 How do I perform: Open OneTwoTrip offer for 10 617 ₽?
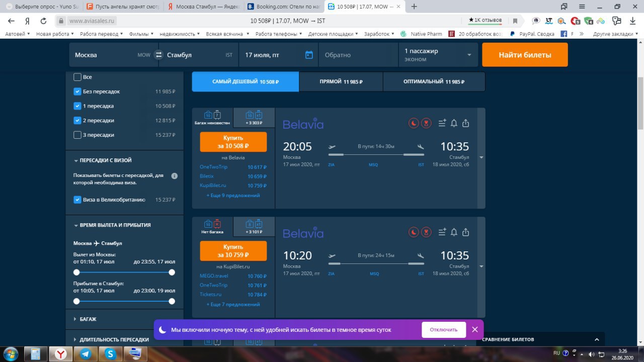[x=233, y=167]
